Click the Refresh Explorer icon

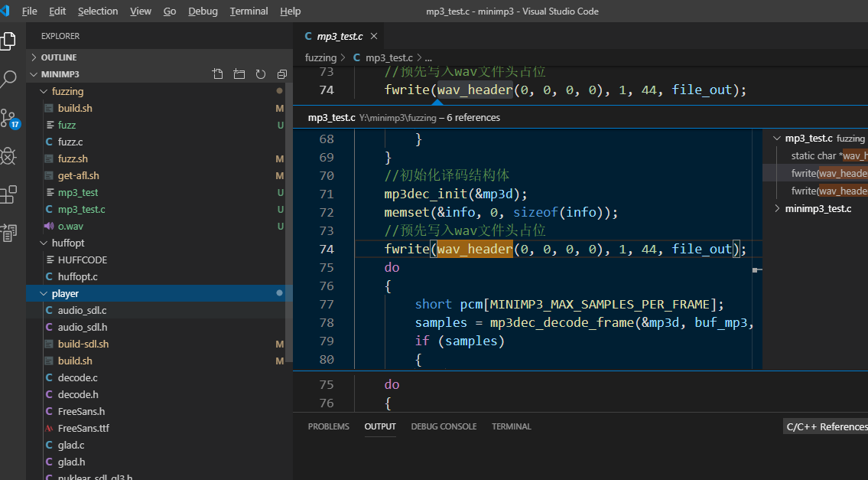point(260,73)
